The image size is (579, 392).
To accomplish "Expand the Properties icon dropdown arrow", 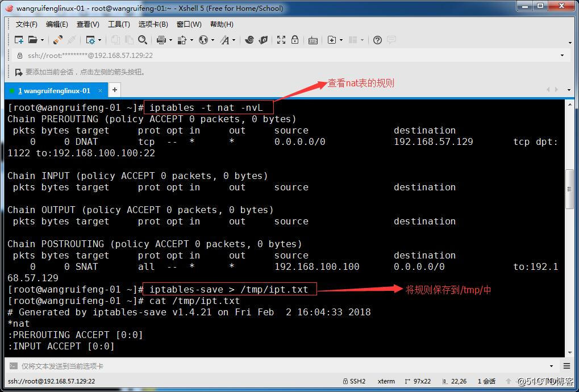I will pos(99,40).
